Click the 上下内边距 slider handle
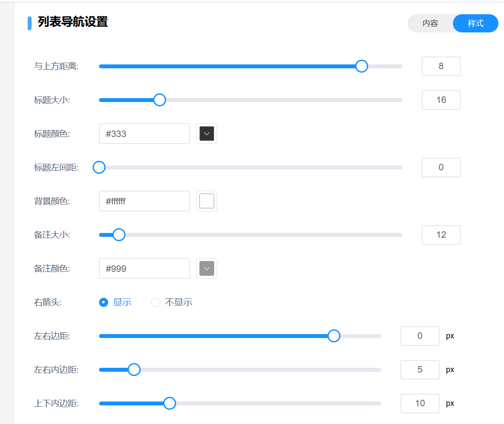504x424 pixels. point(169,403)
